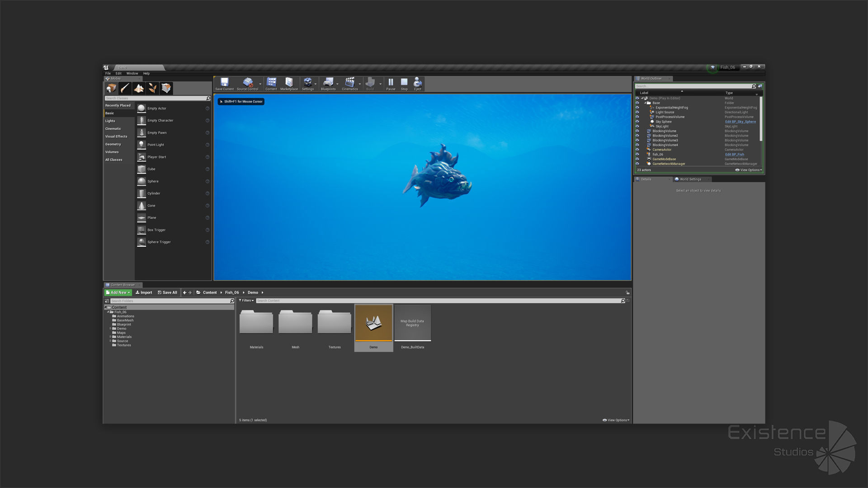This screenshot has height=488, width=868.
Task: Open the File menu
Action: coord(108,73)
